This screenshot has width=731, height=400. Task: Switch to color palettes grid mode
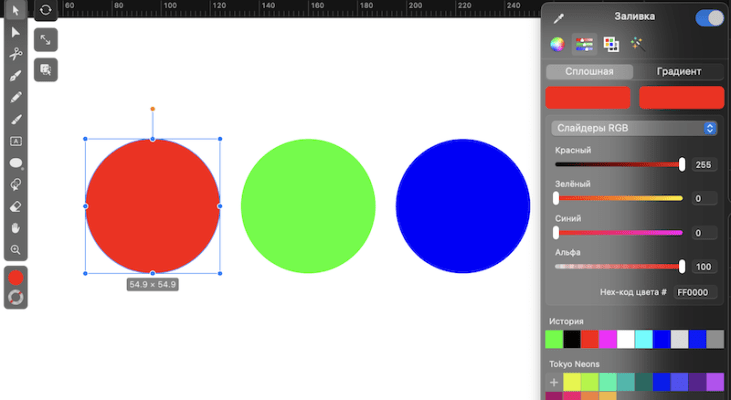(612, 44)
